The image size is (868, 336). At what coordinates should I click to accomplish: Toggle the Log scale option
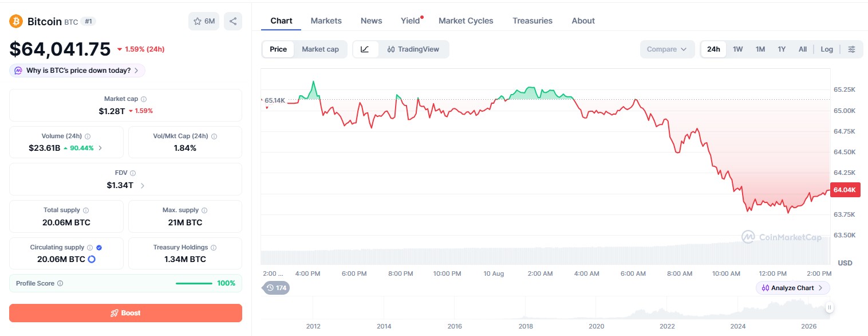tap(827, 49)
